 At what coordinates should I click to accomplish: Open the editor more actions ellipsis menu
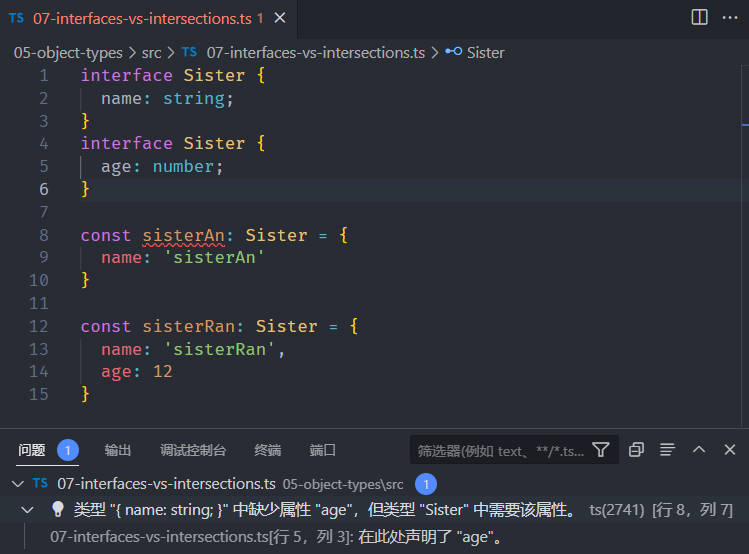[x=730, y=18]
